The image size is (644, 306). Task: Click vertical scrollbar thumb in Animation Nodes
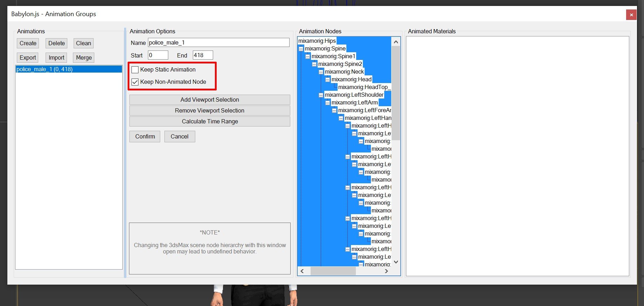(x=396, y=93)
